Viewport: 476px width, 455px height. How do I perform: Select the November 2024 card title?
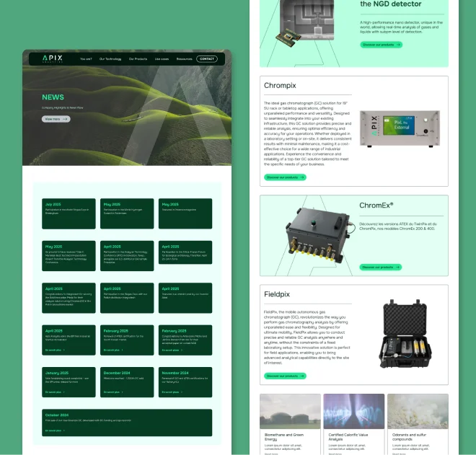(x=175, y=373)
